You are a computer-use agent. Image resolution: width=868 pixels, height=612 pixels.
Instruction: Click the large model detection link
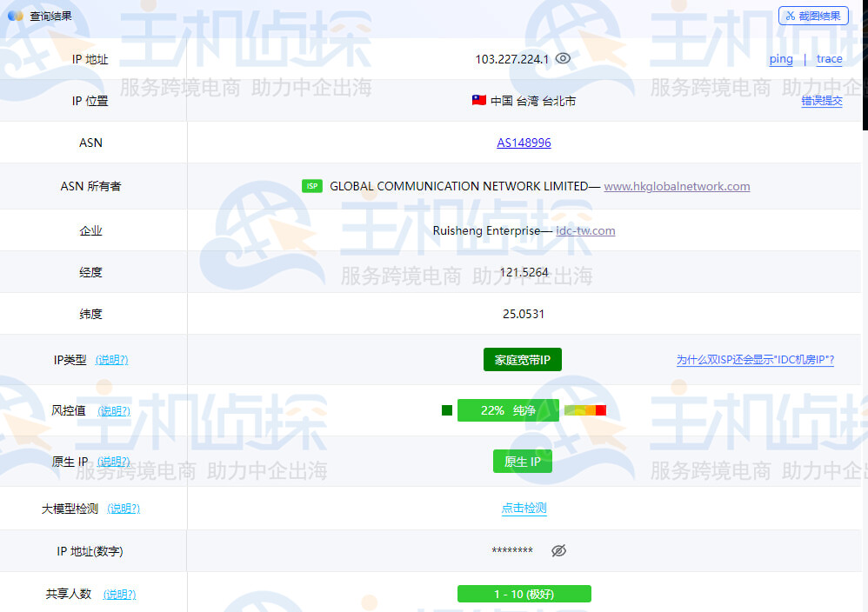tap(524, 509)
